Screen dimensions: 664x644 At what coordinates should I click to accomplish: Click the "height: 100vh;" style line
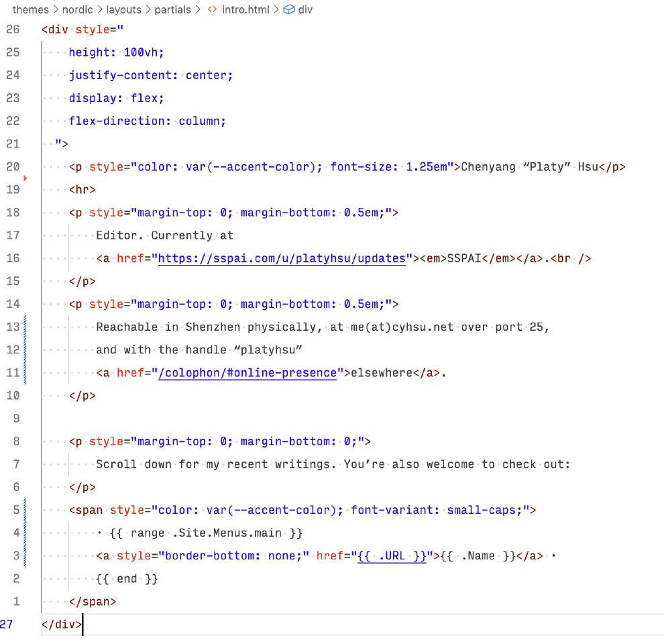[116, 53]
